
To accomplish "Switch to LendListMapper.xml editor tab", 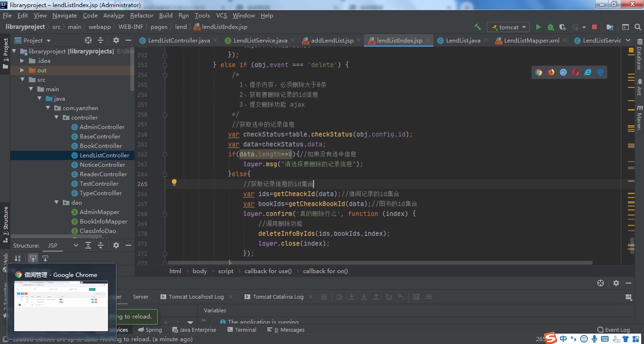I will pos(531,41).
